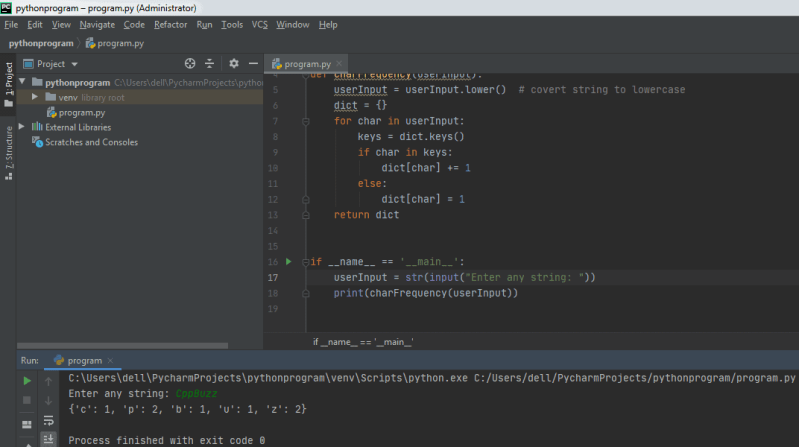Rerun program with the green play button
The width and height of the screenshot is (799, 447).
coord(27,381)
